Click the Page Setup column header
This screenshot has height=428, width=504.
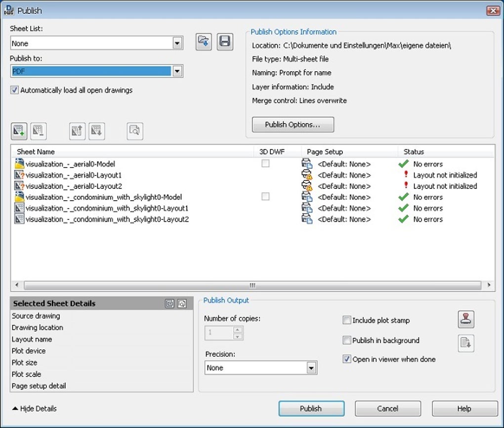[x=350, y=151]
